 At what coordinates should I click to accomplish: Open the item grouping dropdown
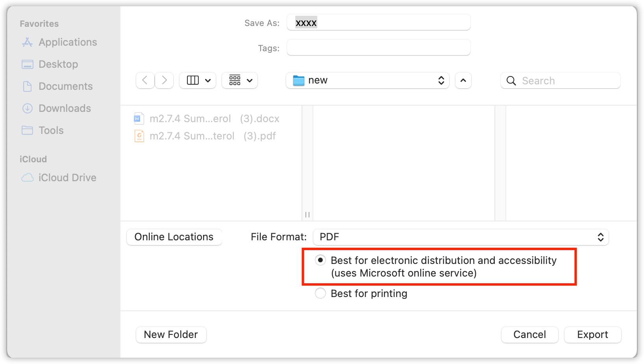240,80
